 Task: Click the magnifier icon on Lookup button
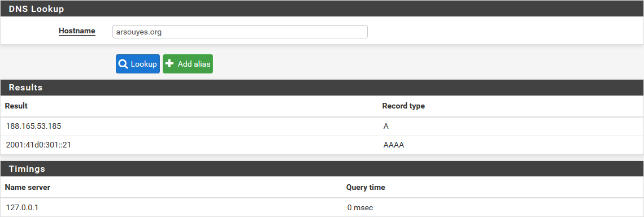click(x=123, y=64)
